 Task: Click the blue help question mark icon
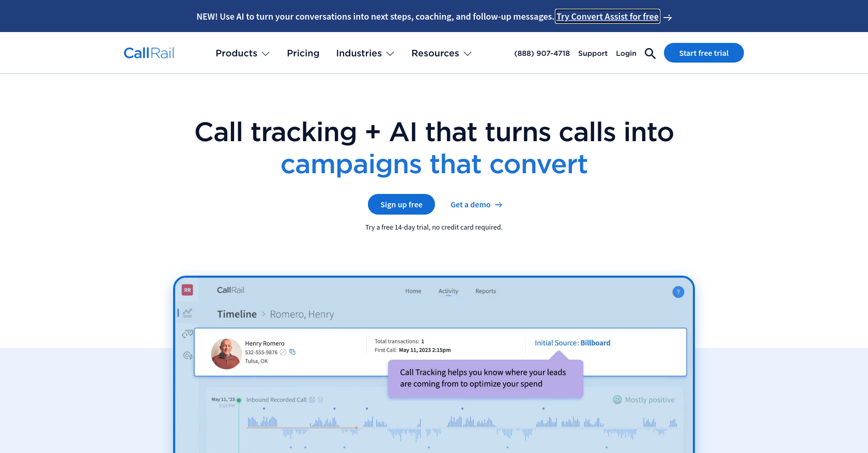[x=678, y=292]
